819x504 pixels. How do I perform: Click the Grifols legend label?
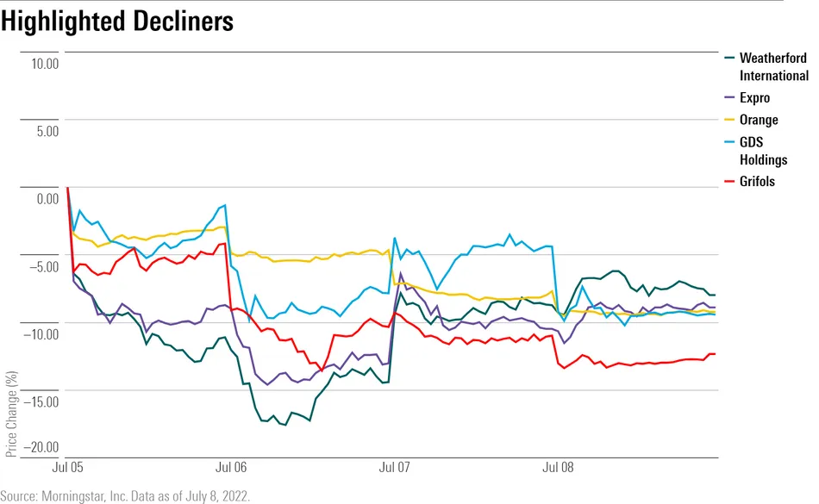(x=757, y=182)
